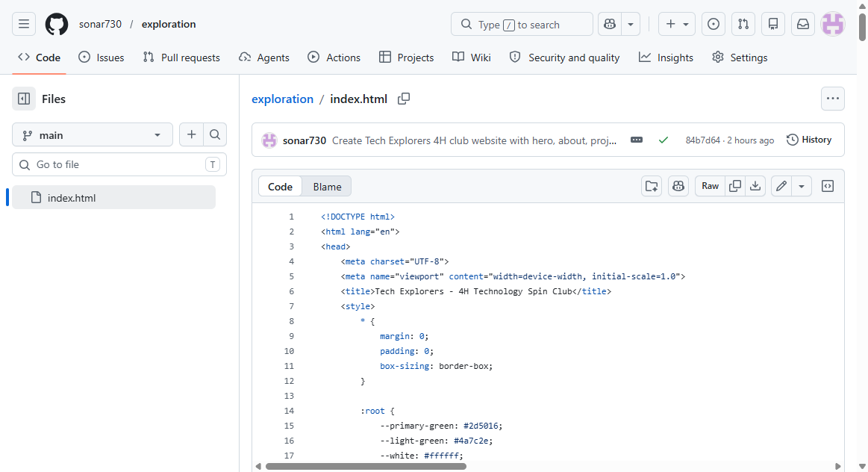
Task: Open in Codespaces folder-plus icon
Action: [652, 186]
